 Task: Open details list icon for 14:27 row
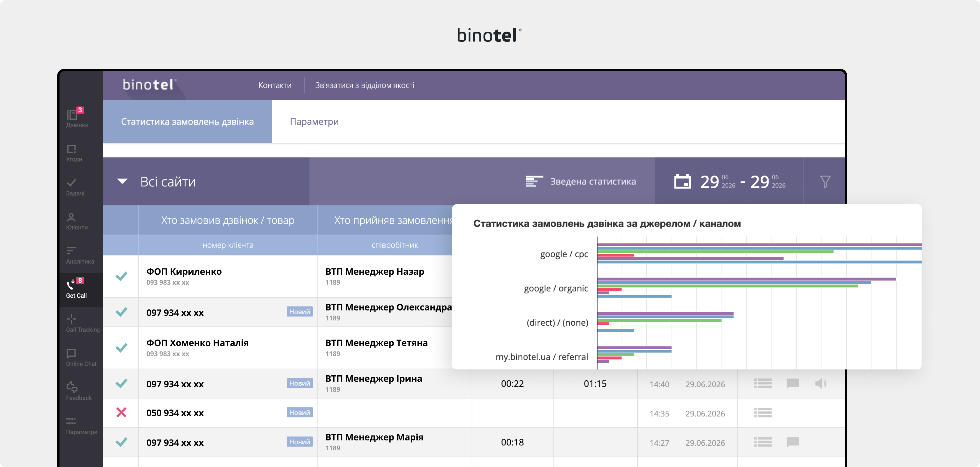[763, 442]
